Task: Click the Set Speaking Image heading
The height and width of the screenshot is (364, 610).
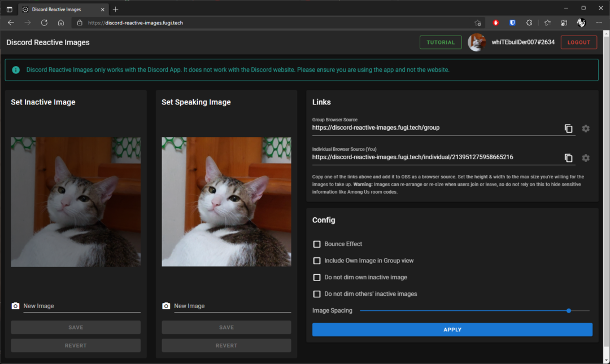Action: [196, 102]
